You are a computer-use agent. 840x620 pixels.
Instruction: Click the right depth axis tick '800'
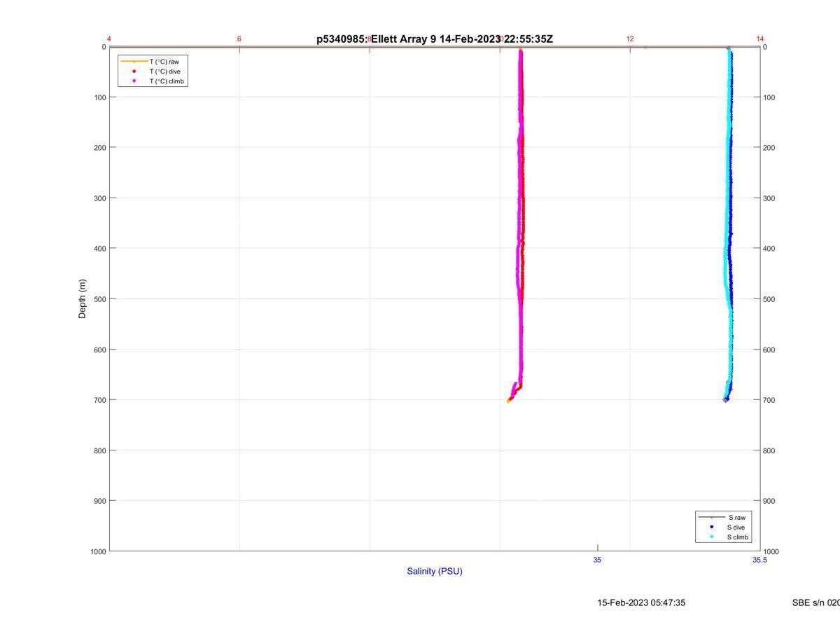point(769,450)
